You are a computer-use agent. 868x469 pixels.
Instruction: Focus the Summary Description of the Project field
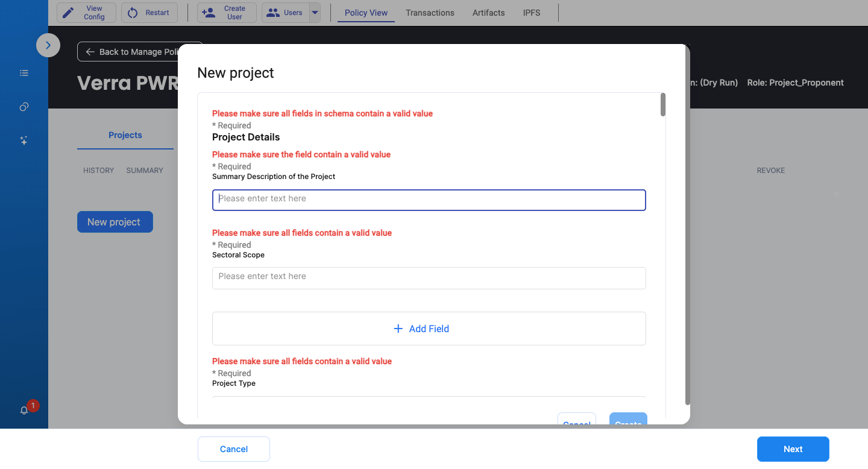(x=429, y=200)
